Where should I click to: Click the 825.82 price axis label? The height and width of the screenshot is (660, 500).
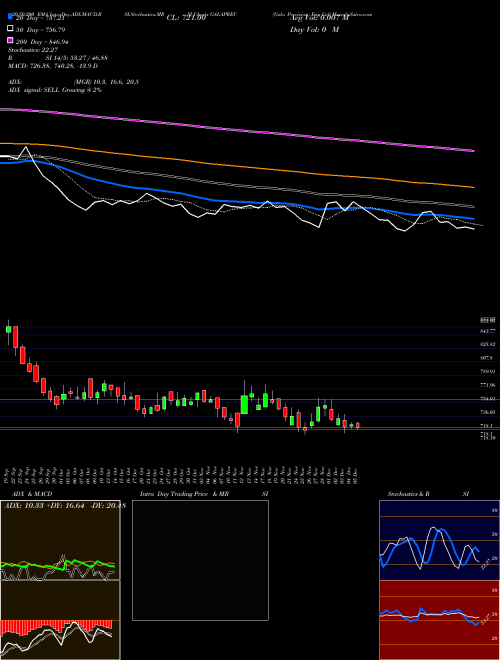coord(488,344)
